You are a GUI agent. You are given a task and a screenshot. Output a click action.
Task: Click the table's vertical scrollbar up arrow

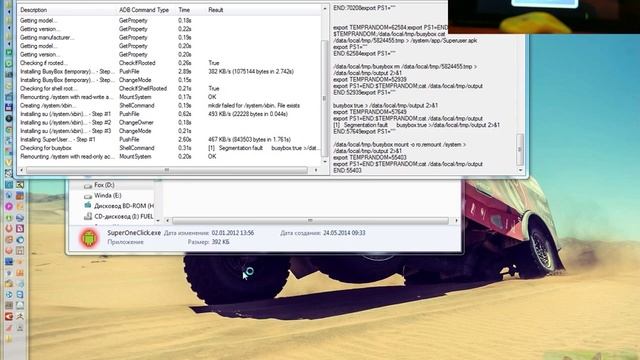[x=325, y=9]
